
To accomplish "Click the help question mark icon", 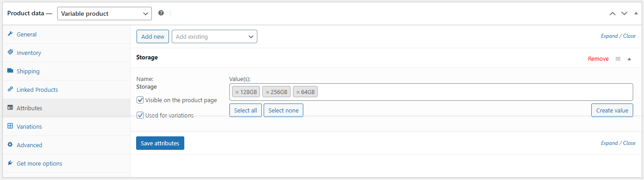I will [161, 13].
